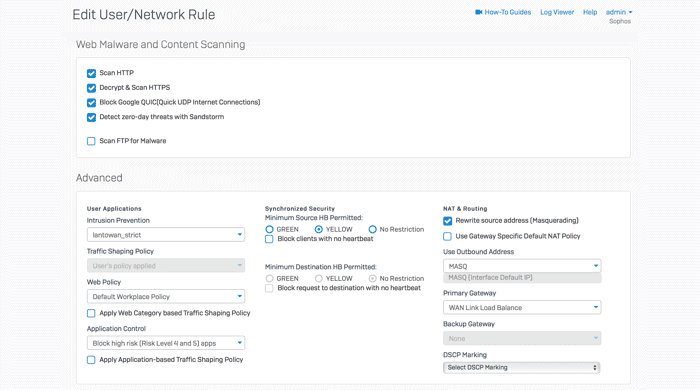Enable Scan FTP for Malware checkbox
Viewport: 700px width, 390px height.
tap(92, 141)
